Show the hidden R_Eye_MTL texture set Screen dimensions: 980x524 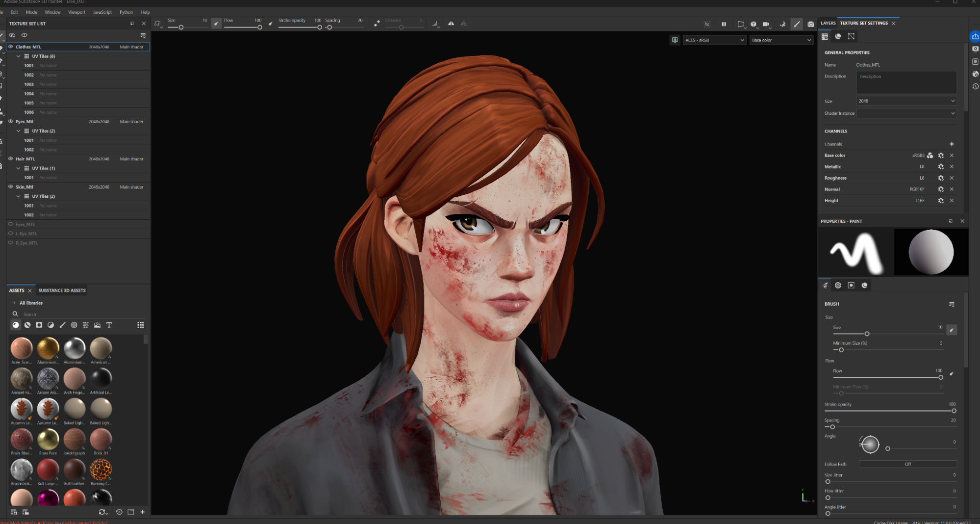point(11,242)
